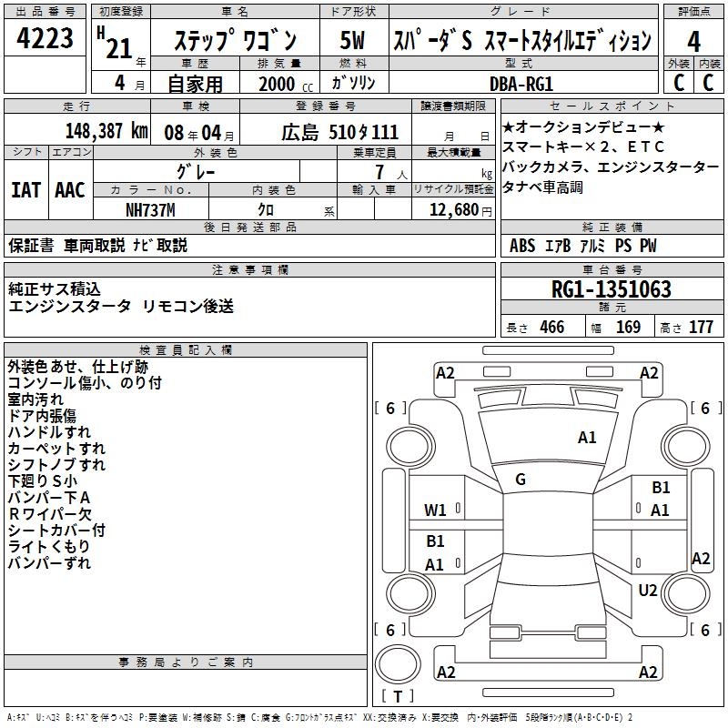Select the W1 mark on car diagram
This screenshot has height=728, width=728.
pyautogui.click(x=435, y=511)
